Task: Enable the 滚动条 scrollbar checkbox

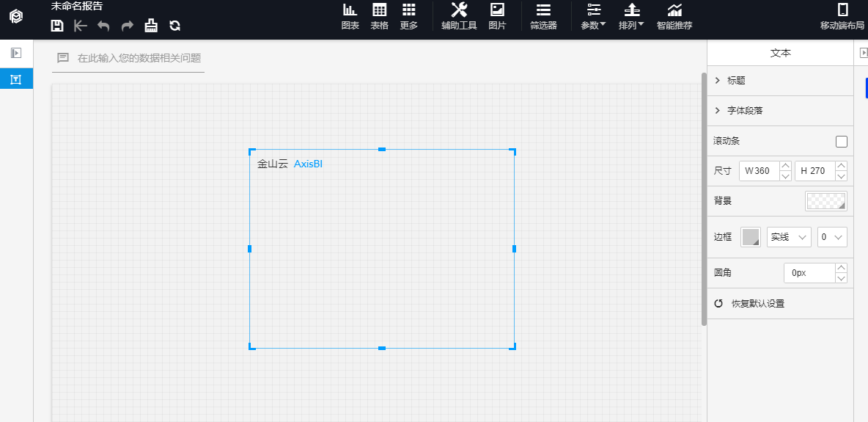Action: [x=842, y=142]
